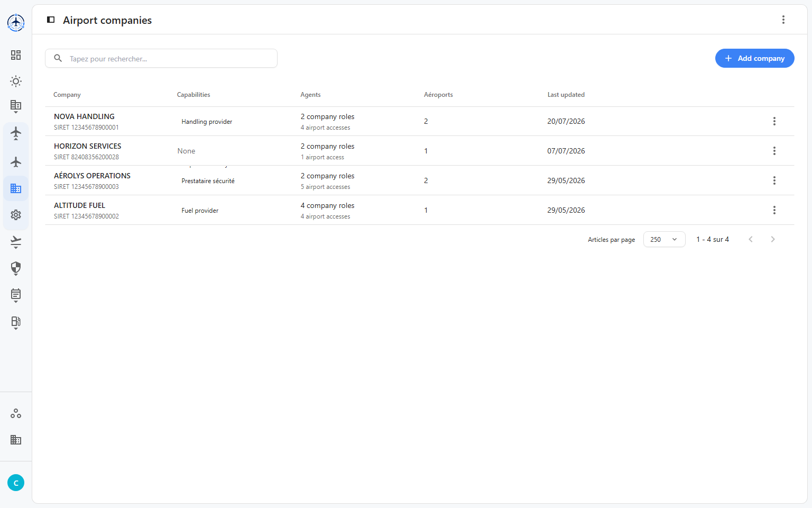Image resolution: width=812 pixels, height=508 pixels.
Task: Open the settings gear icon in sidebar
Action: click(16, 215)
